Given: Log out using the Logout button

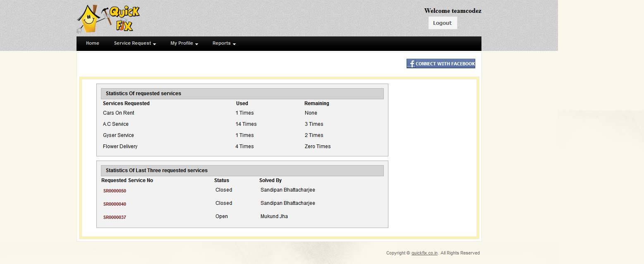Looking at the screenshot, I should click(442, 23).
